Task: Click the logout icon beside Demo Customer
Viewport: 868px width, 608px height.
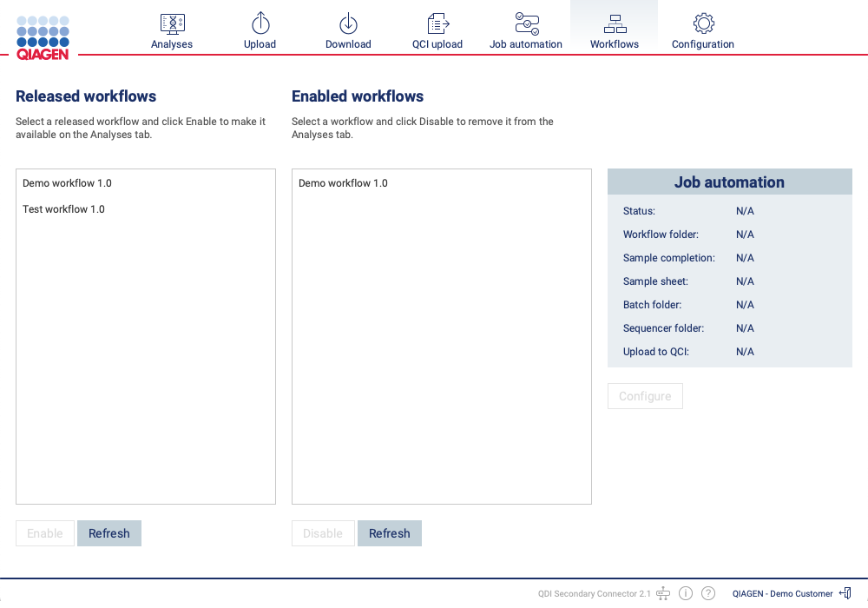Action: click(x=845, y=593)
